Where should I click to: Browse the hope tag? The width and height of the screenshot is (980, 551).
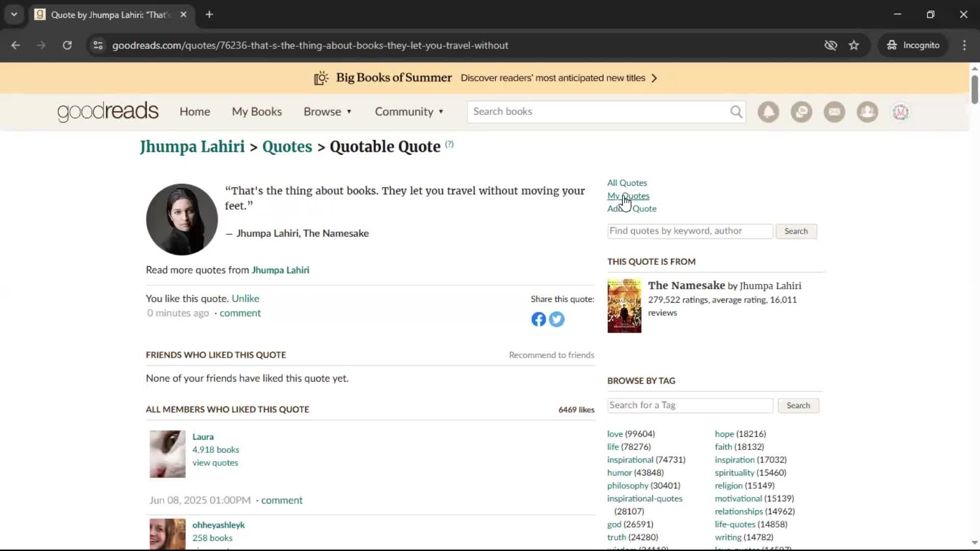724,434
